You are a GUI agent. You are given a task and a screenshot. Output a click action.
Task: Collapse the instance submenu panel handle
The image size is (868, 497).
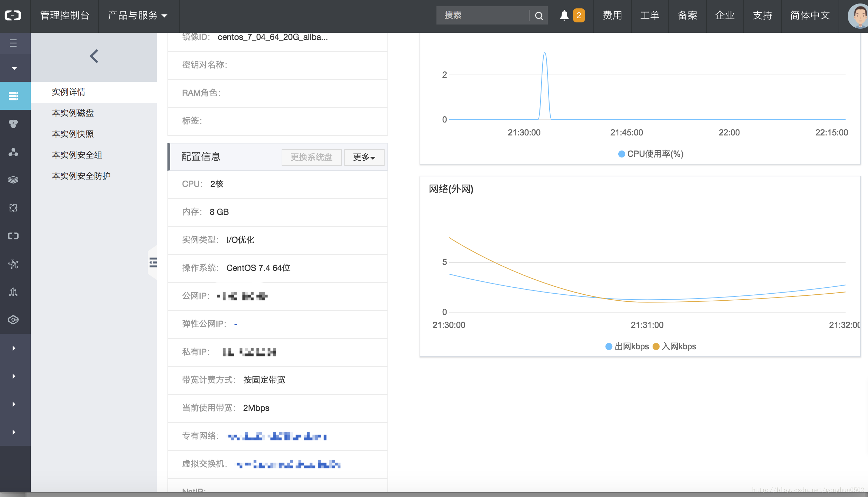tap(153, 262)
